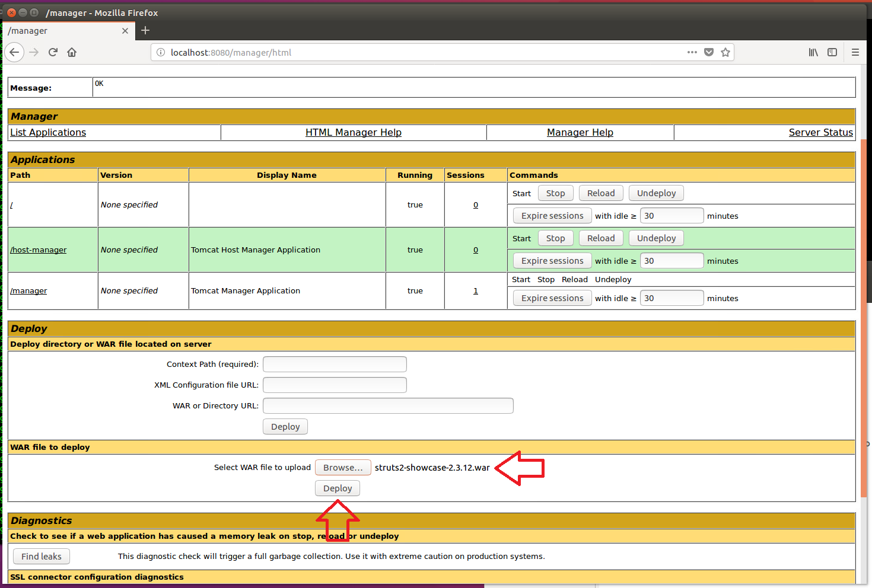Open the Firefox hamburger menu

[x=855, y=52]
